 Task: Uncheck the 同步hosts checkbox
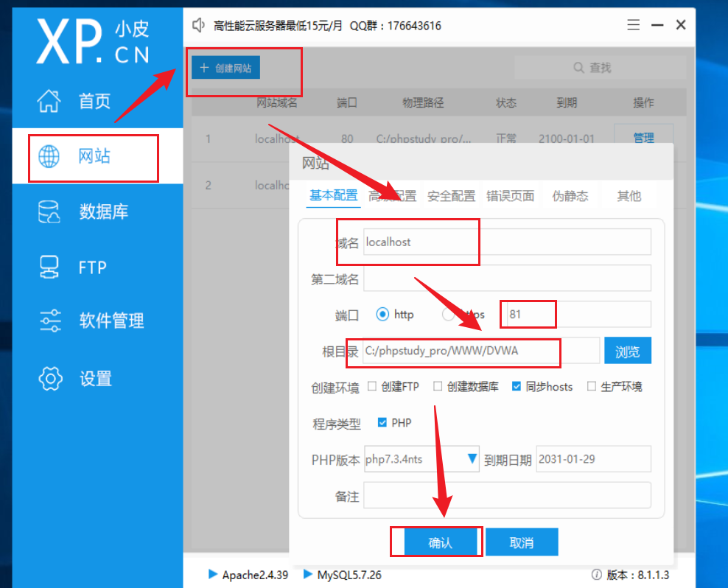517,386
